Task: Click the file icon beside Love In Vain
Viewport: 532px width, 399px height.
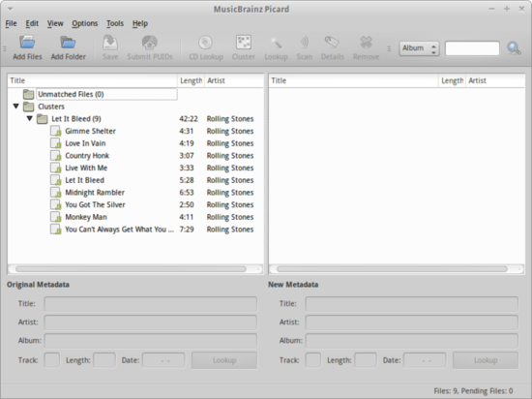Action: click(x=56, y=143)
